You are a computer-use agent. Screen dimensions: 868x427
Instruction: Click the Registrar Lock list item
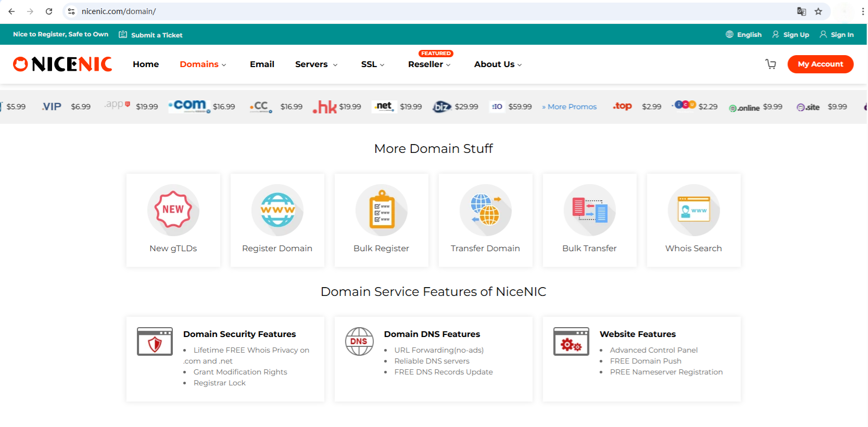coord(220,383)
